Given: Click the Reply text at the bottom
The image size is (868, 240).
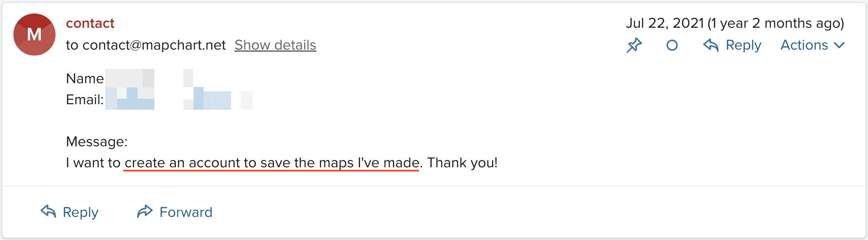Looking at the screenshot, I should (x=80, y=212).
